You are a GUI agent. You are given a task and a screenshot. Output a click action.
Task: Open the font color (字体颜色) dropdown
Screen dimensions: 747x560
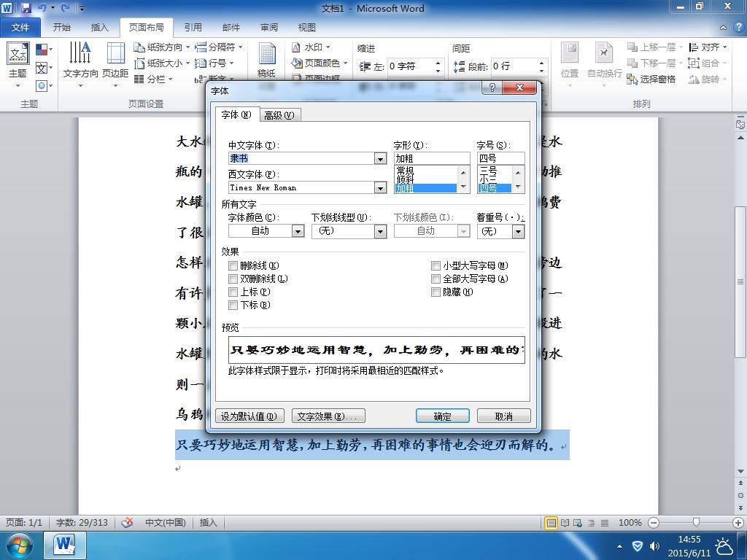pyautogui.click(x=298, y=231)
